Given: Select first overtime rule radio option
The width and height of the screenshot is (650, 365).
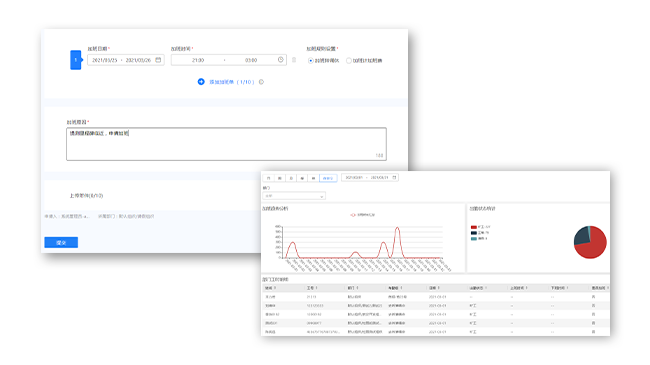Looking at the screenshot, I should tap(310, 61).
